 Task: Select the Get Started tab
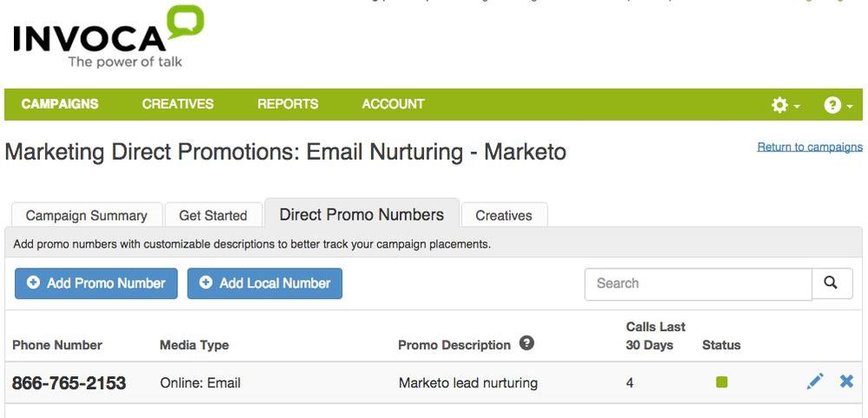tap(213, 216)
